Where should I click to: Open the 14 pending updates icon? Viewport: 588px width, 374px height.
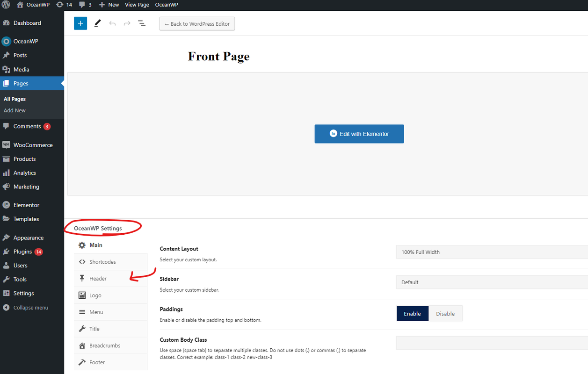point(64,5)
